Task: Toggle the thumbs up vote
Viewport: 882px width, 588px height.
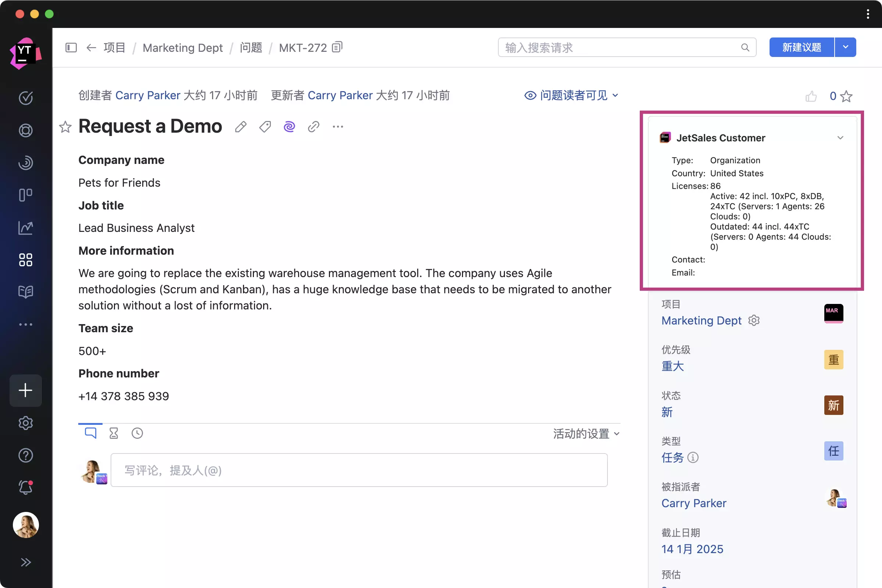Action: (x=811, y=96)
